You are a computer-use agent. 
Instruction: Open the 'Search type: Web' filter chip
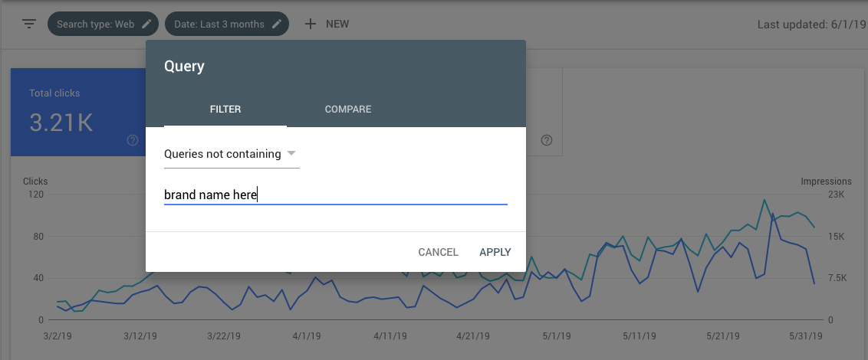click(x=95, y=24)
